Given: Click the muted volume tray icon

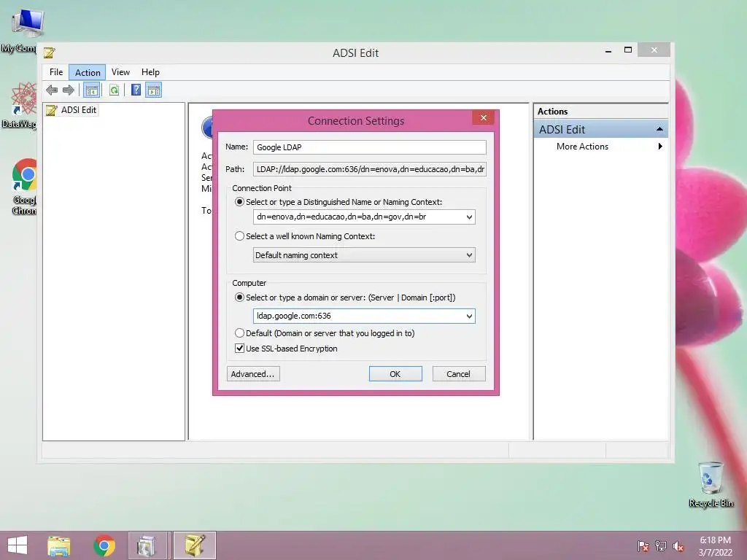Looking at the screenshot, I should point(678,545).
